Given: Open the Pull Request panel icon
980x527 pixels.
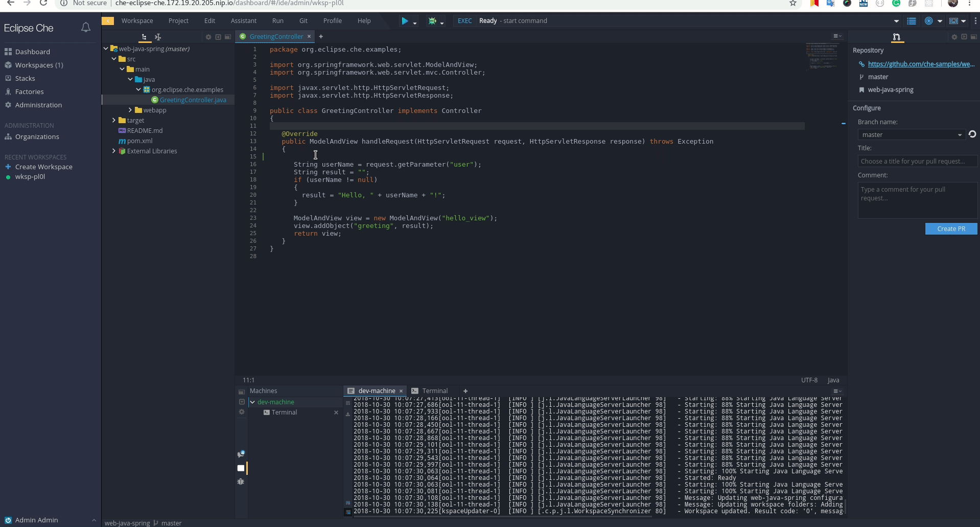Looking at the screenshot, I should point(896,37).
